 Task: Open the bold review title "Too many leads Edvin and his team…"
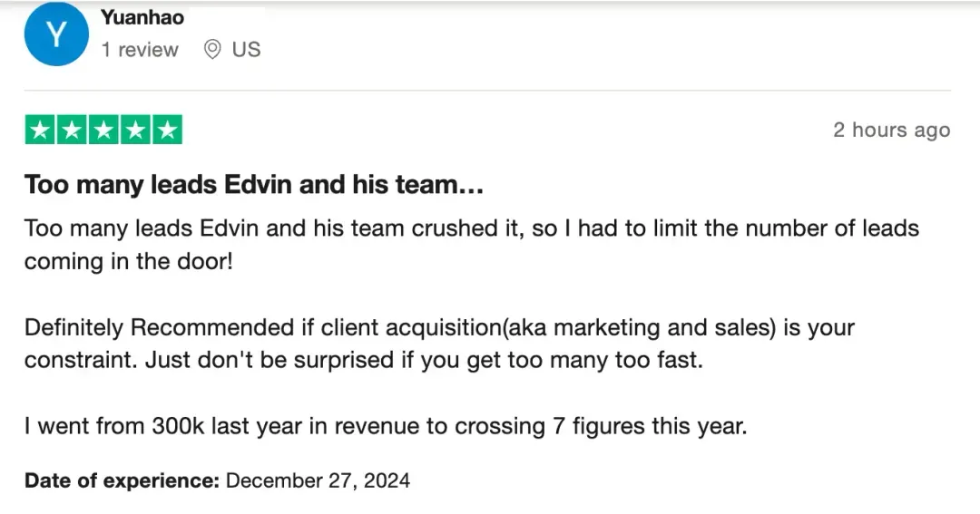(x=254, y=185)
